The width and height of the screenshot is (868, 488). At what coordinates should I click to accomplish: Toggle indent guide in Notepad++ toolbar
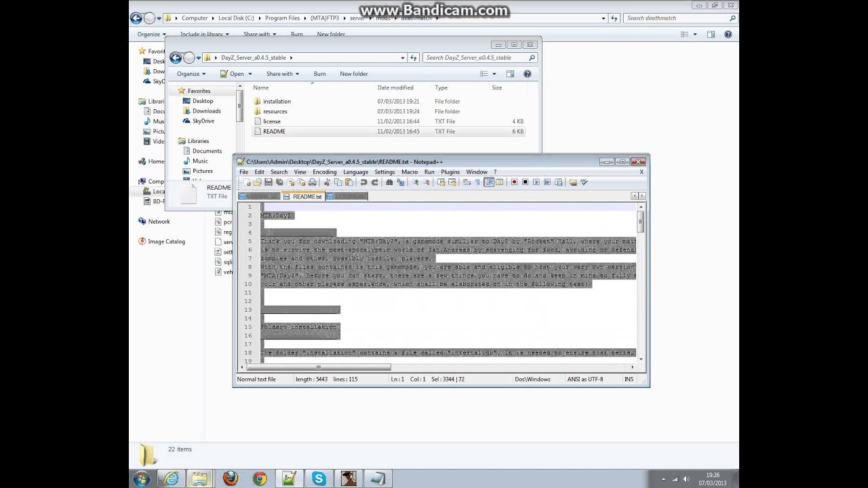(488, 182)
